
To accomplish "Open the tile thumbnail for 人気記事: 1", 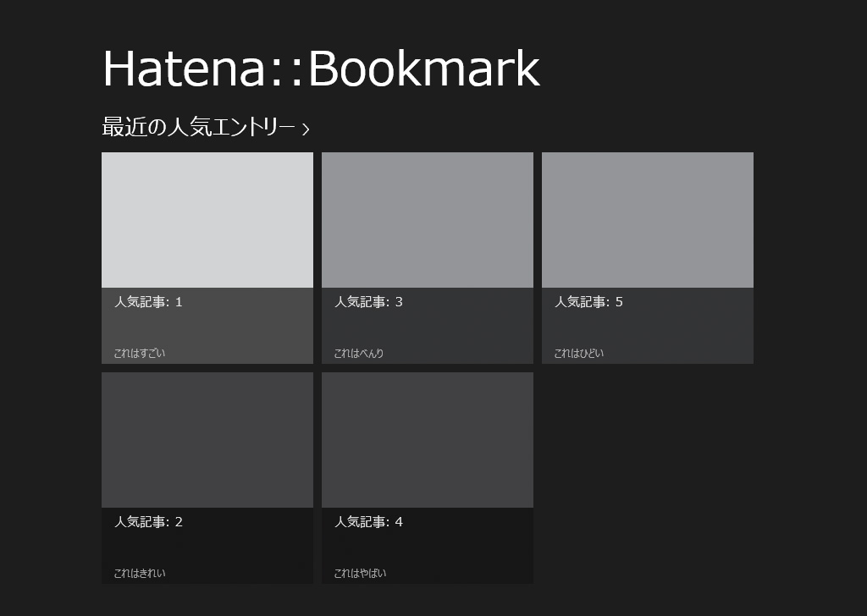I will (207, 220).
